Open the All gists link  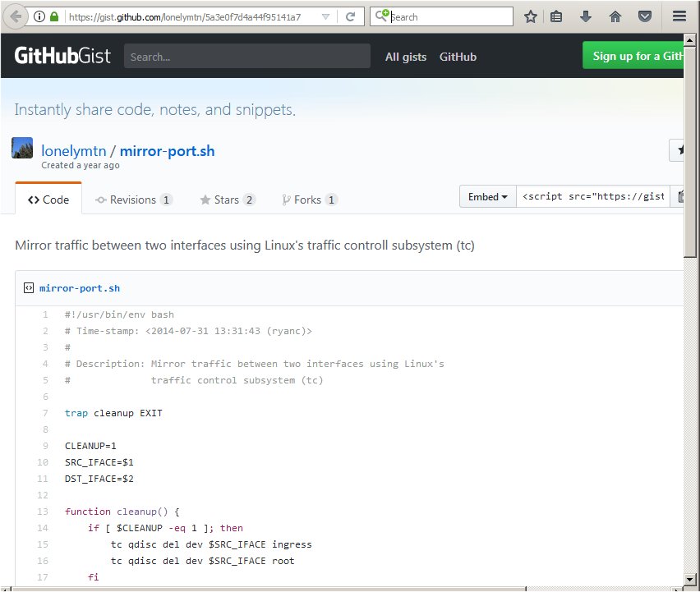[x=406, y=57]
